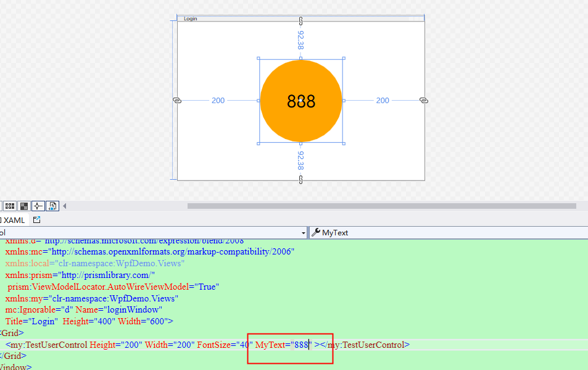Enable snaplines using the crosshair icon
Screen dimensions: 588x370
point(38,206)
